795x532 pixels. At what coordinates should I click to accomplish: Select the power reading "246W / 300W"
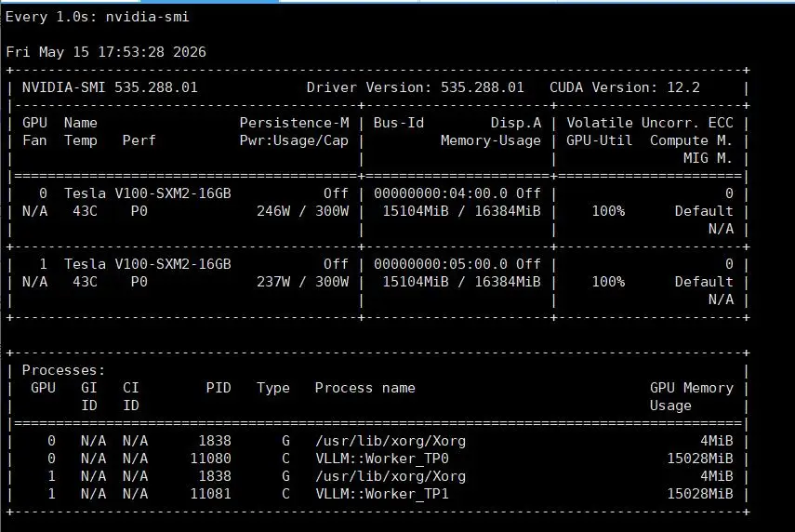[x=303, y=211]
